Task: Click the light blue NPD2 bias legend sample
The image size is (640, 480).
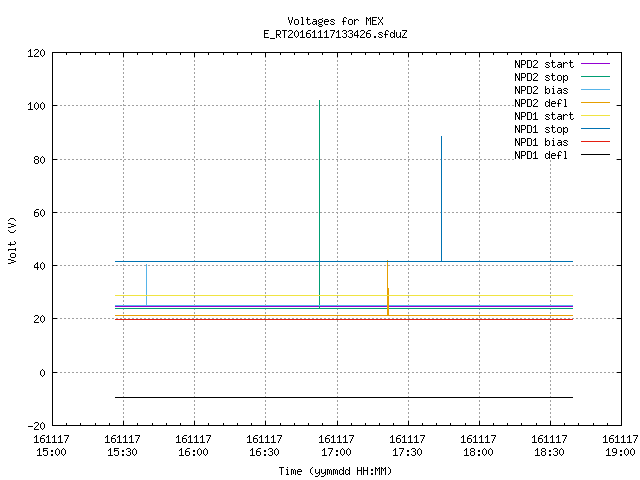Action: coord(596,90)
